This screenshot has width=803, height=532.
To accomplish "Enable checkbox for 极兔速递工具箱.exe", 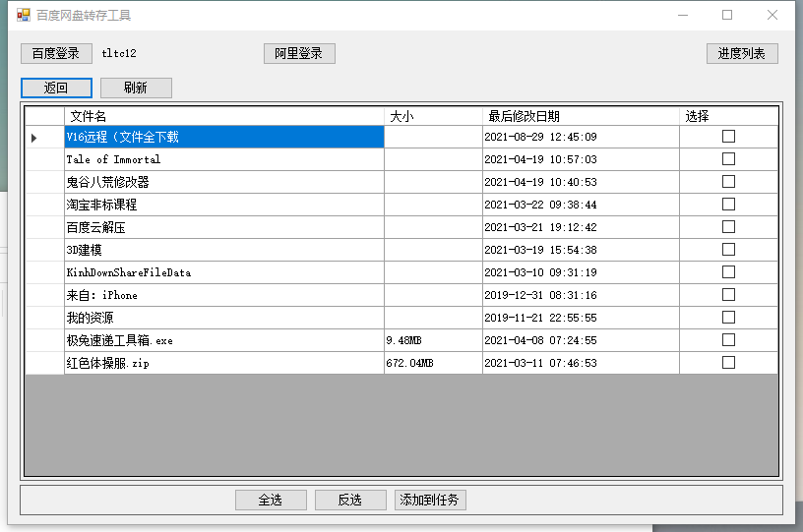I will point(728,340).
